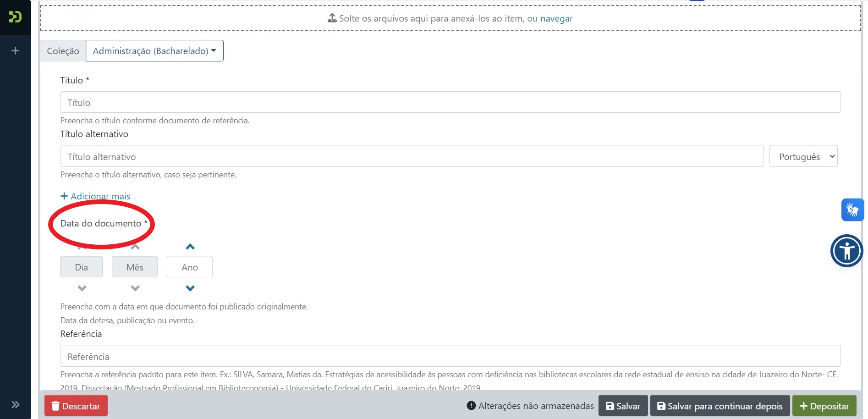Image resolution: width=868 pixels, height=419 pixels.
Task: Open the VLibras sign language widget
Action: coord(852,210)
